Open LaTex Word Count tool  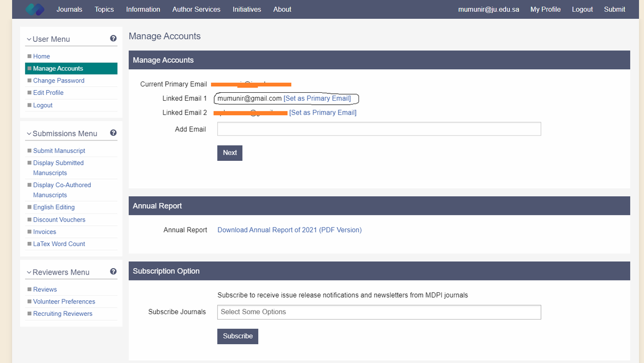pyautogui.click(x=59, y=244)
